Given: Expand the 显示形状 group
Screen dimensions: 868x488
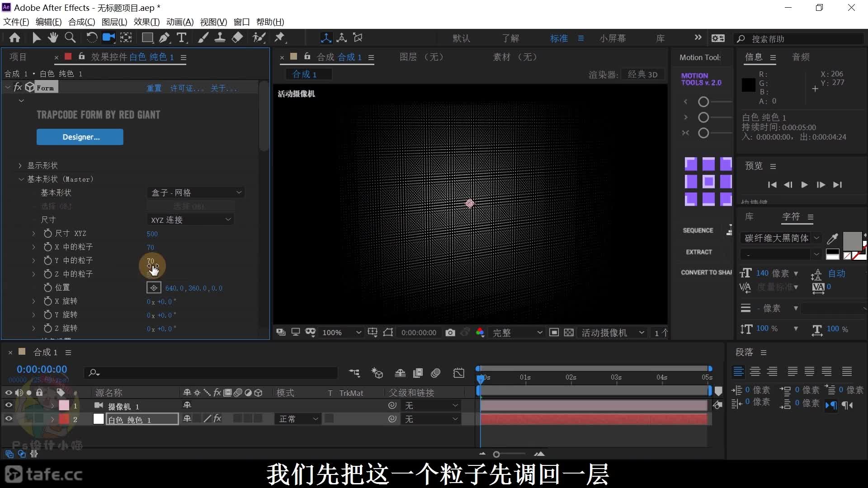Looking at the screenshot, I should point(20,165).
